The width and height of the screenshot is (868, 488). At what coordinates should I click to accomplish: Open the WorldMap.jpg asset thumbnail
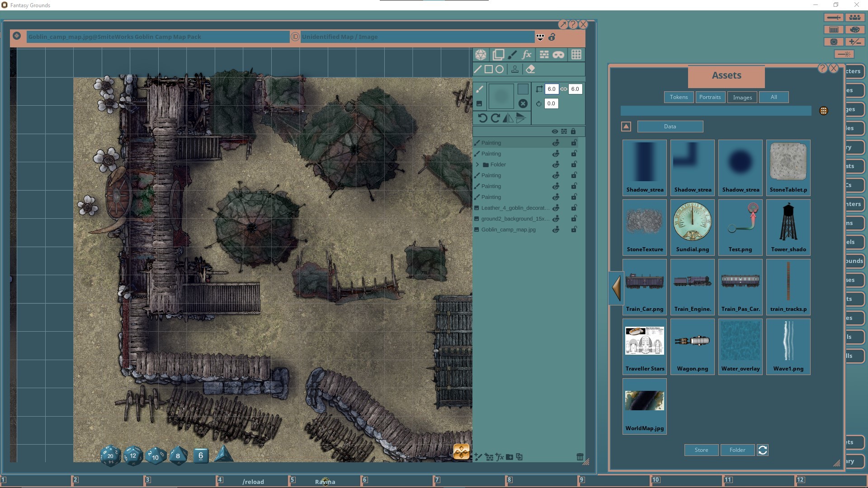click(x=644, y=401)
